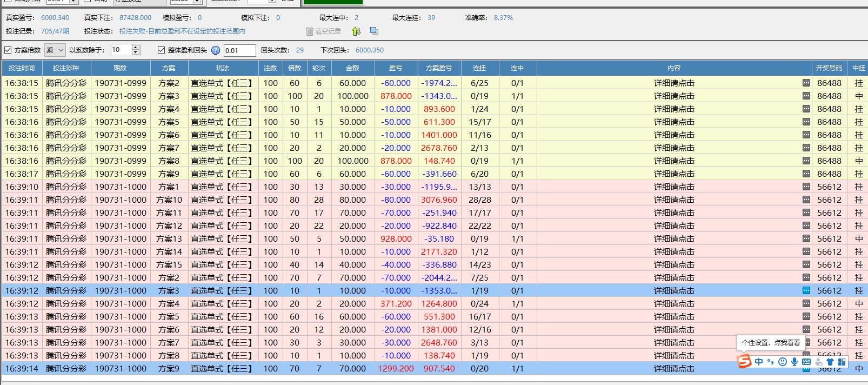868x385 pixels.
Task: Click the Sogou account login icon
Action: [819, 362]
